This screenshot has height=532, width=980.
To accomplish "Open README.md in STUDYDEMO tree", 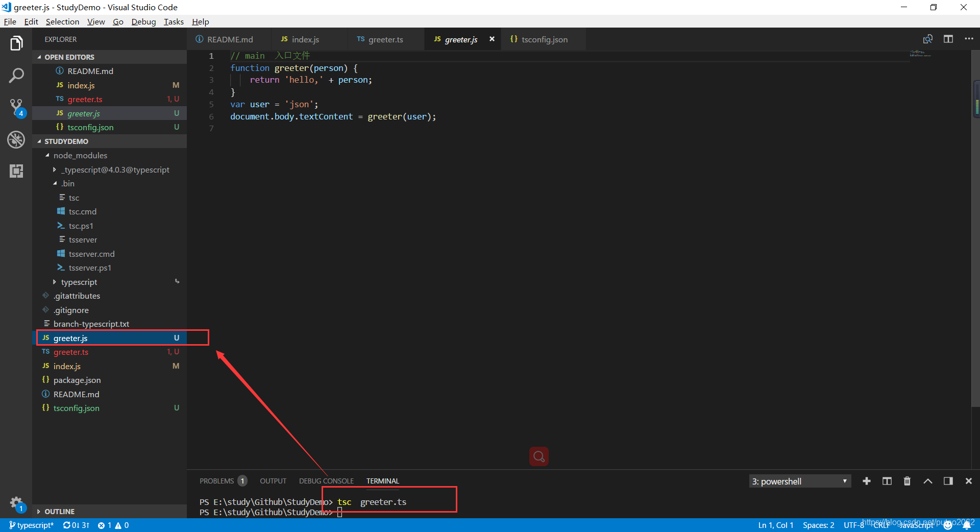I will tap(109, 394).
